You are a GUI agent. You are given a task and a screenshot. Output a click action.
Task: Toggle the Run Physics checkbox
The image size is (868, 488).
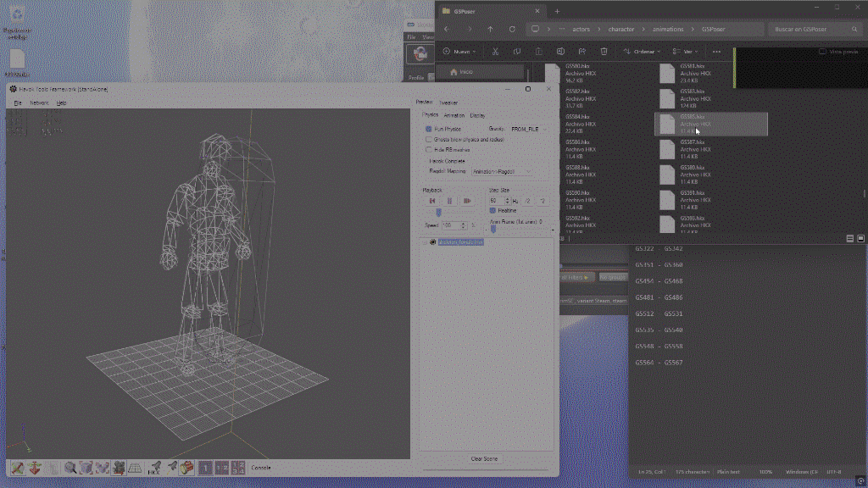click(x=428, y=129)
